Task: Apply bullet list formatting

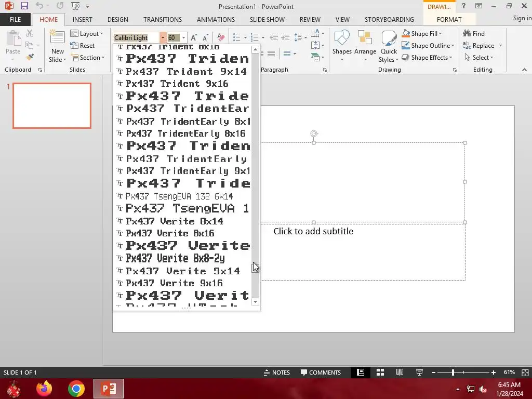Action: [x=237, y=37]
